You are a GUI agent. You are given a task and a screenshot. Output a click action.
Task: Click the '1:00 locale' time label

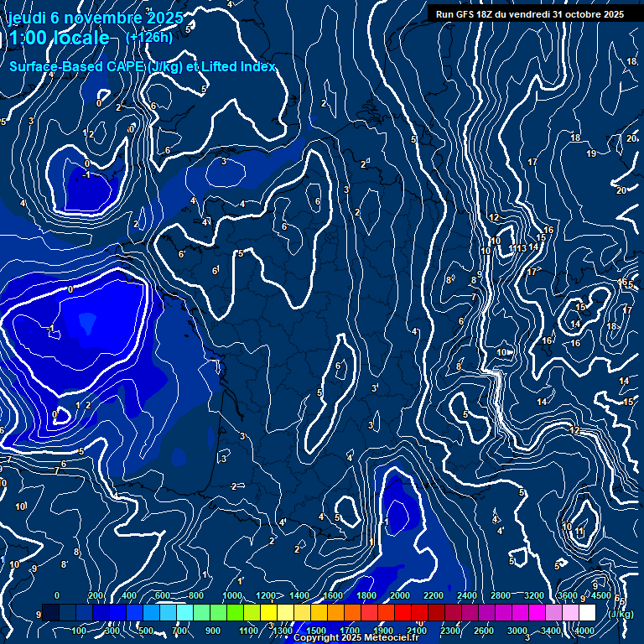click(60, 39)
